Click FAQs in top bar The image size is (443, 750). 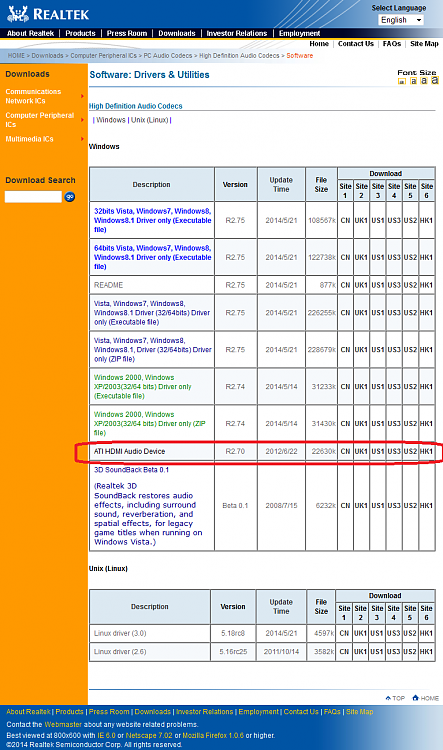(x=391, y=44)
